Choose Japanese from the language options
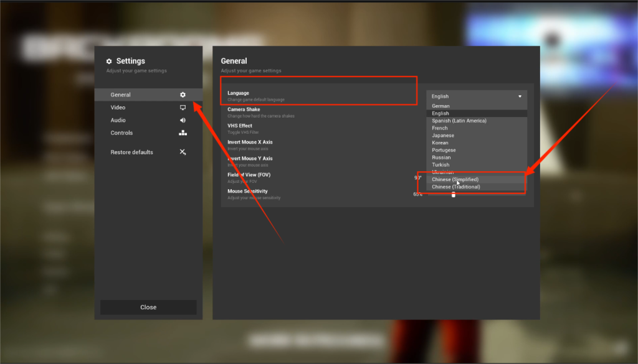 (x=443, y=136)
